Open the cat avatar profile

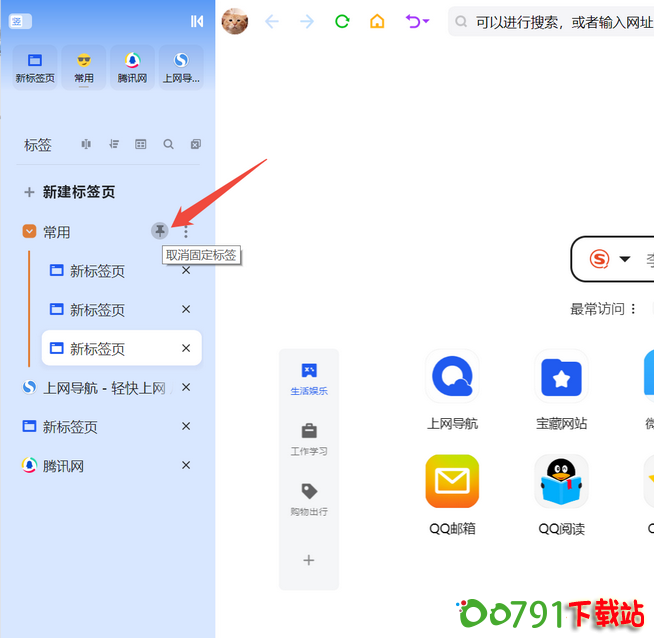[235, 21]
